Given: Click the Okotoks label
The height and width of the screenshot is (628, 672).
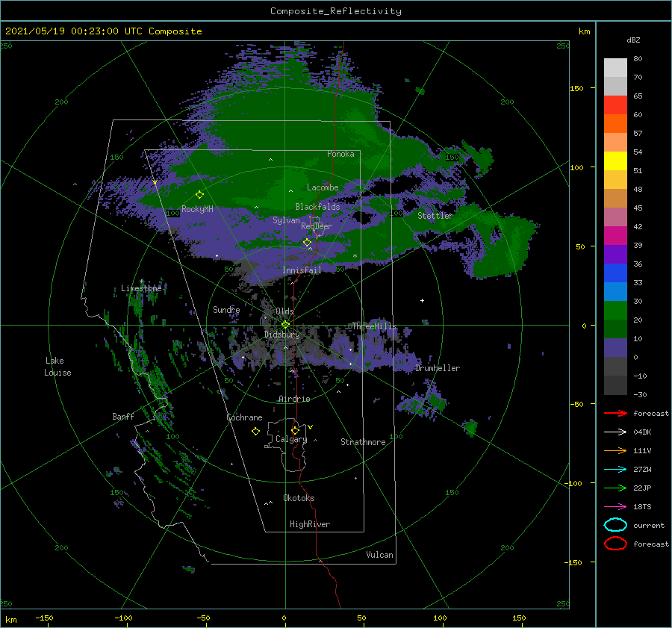Looking at the screenshot, I should pyautogui.click(x=299, y=498).
